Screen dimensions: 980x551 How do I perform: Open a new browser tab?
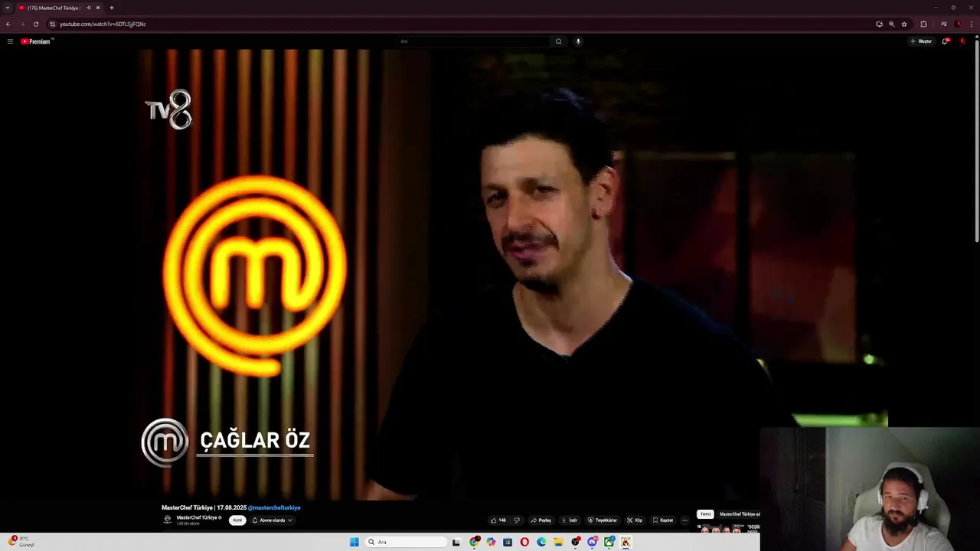tap(112, 8)
